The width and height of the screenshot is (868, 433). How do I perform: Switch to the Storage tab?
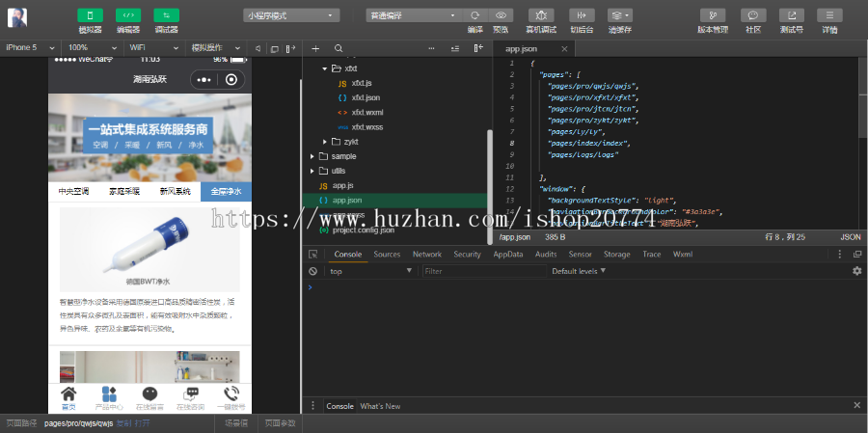pyautogui.click(x=616, y=255)
